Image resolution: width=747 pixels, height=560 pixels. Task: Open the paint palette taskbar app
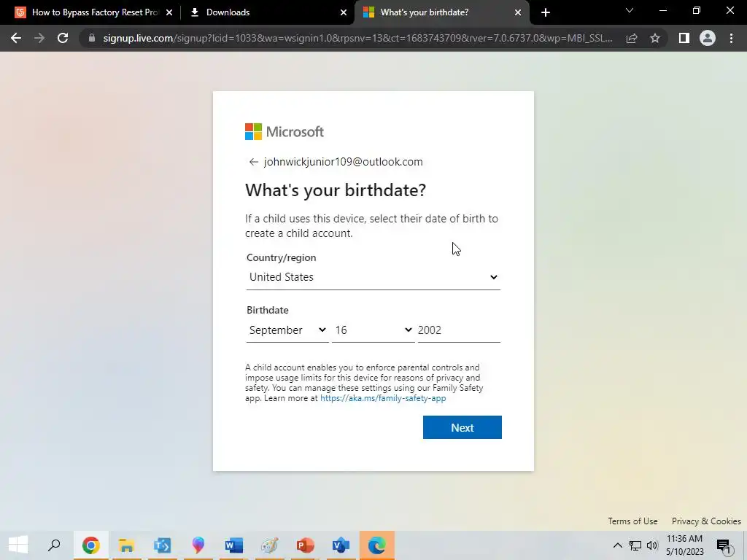point(269,545)
